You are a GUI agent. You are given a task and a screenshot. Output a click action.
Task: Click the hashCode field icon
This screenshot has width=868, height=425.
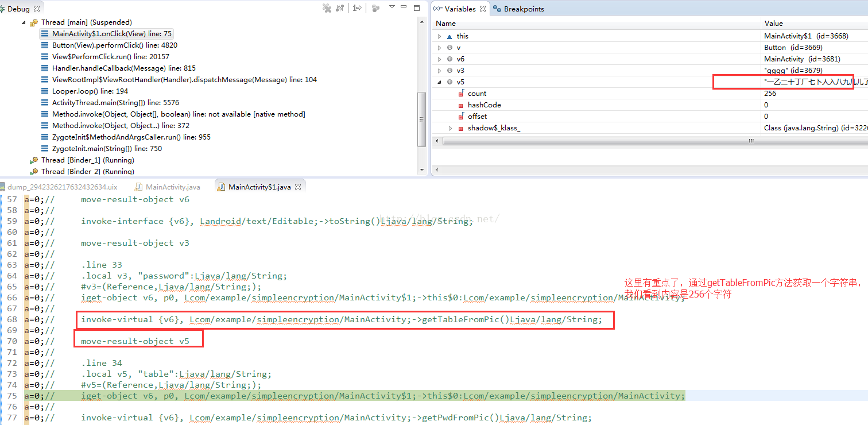(x=461, y=105)
